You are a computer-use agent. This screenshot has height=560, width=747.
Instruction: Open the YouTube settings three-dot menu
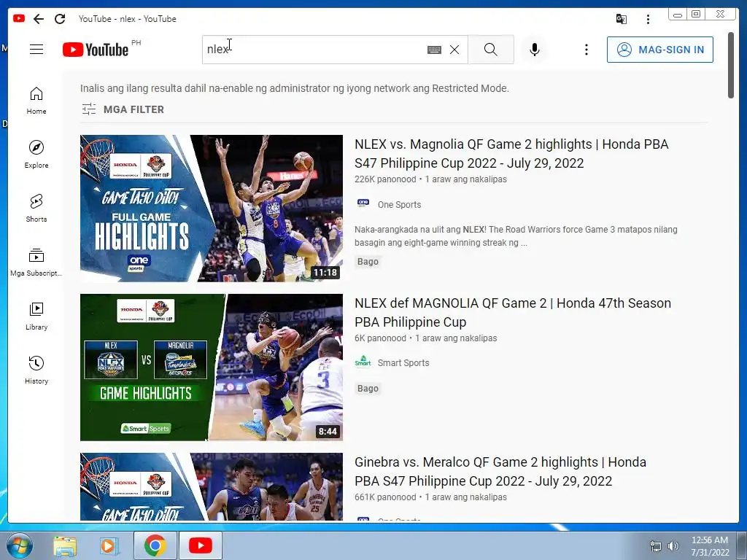pos(587,50)
